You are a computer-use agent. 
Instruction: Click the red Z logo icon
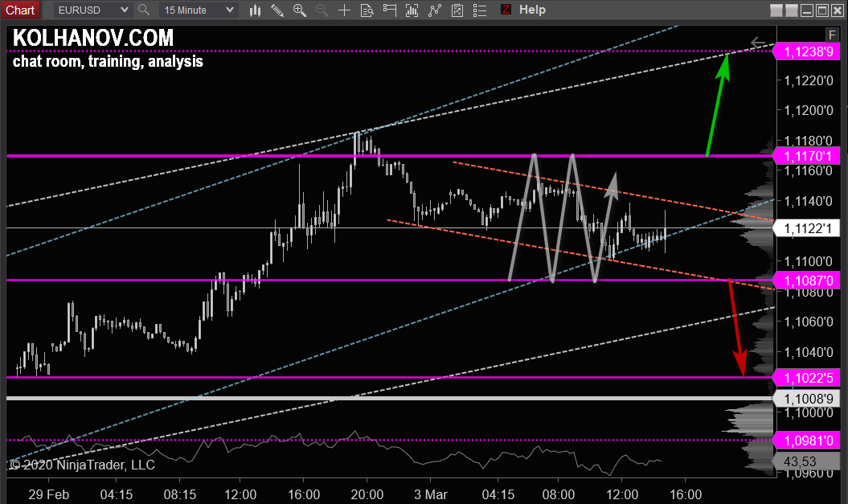(506, 10)
